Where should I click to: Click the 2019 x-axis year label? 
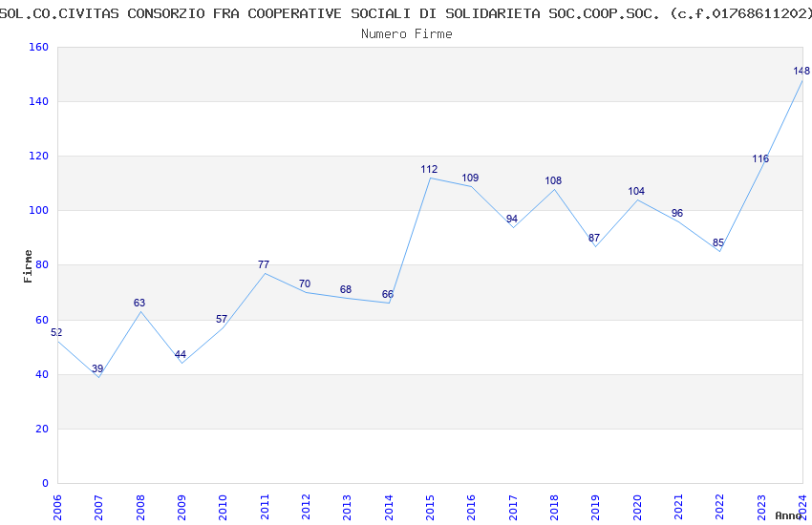(595, 508)
